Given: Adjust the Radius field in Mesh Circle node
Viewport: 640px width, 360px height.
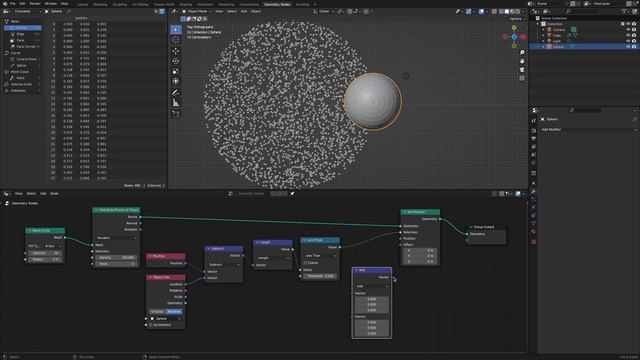Looking at the screenshot, I should point(44,259).
